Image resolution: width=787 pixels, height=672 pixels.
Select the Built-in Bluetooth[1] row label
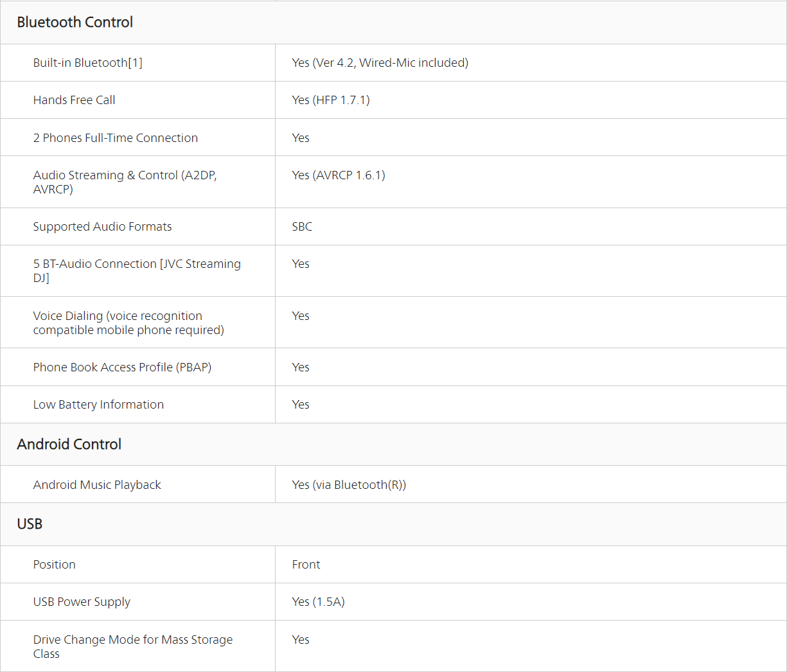(87, 63)
